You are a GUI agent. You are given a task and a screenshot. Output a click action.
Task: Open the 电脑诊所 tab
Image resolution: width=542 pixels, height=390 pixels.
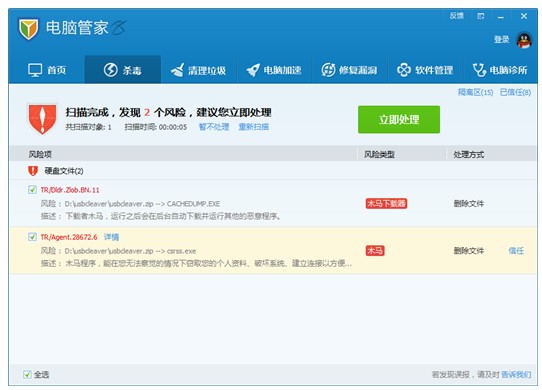coord(500,70)
